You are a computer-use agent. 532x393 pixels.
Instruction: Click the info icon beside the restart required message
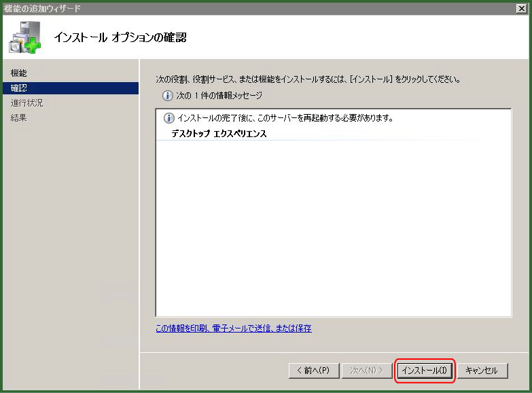click(169, 118)
